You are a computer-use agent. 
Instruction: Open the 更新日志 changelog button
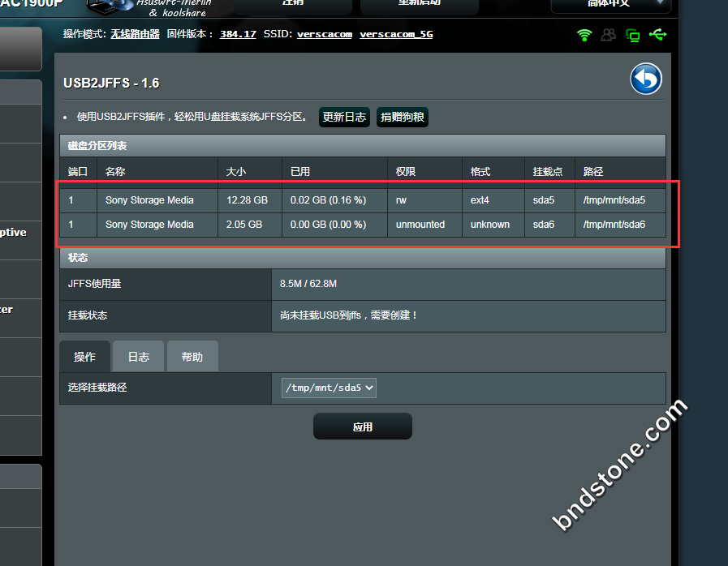pyautogui.click(x=344, y=117)
